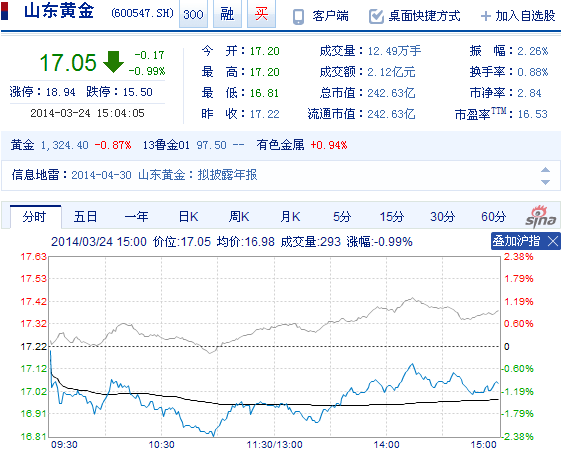The width and height of the screenshot is (561, 449).
Task: Switch to the 周K tab
Action: click(x=239, y=217)
